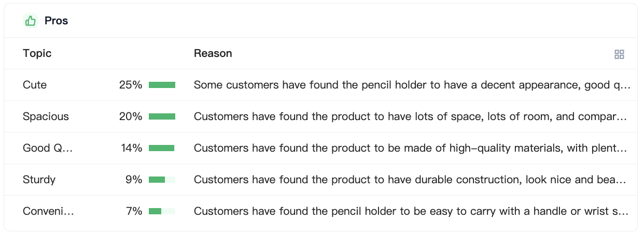Image resolution: width=644 pixels, height=235 pixels.
Task: Click the 20% progress bar for Spacious
Action: click(162, 116)
